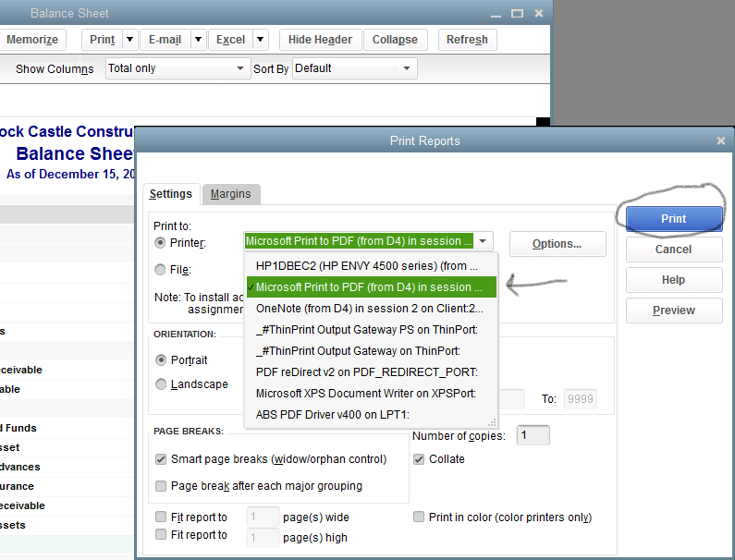
Task: Choose _#ThinPrint Output Gateway PS on ThinPort
Action: pos(371,330)
